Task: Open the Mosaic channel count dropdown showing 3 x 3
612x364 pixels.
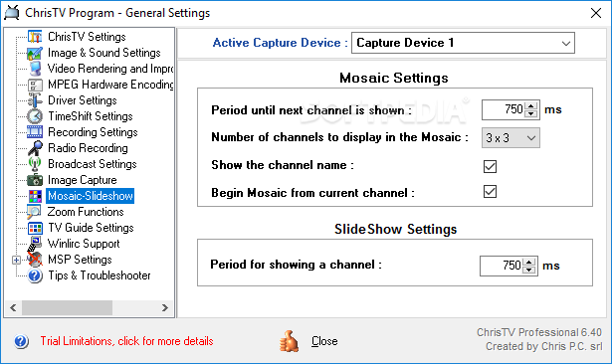Action: coord(510,137)
